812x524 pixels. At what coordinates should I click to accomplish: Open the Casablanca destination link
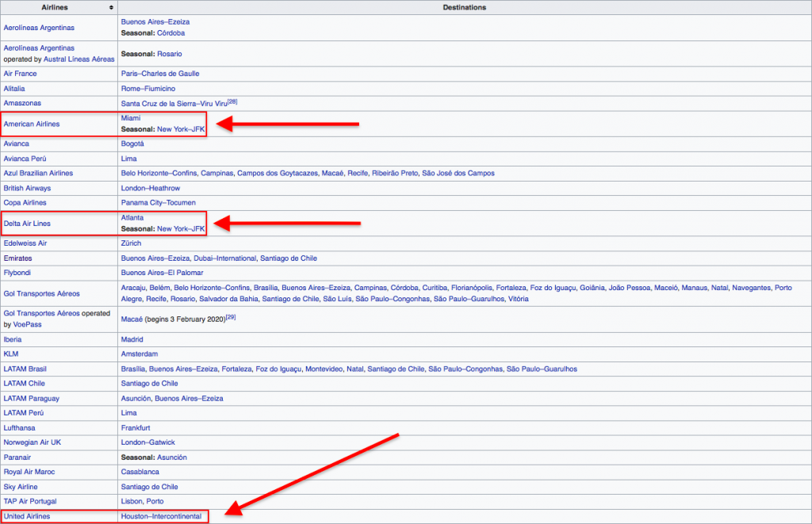tap(140, 472)
